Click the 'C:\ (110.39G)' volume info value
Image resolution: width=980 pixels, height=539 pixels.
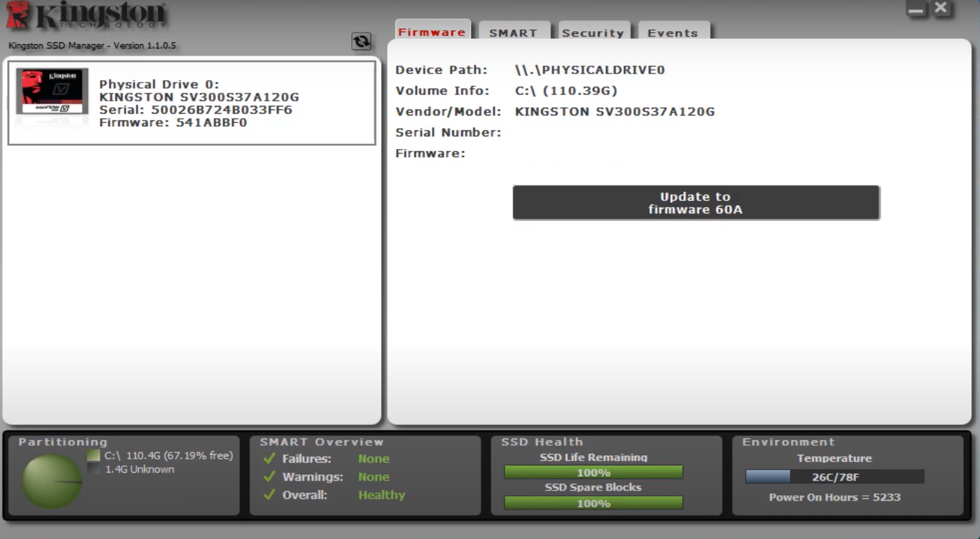[566, 91]
